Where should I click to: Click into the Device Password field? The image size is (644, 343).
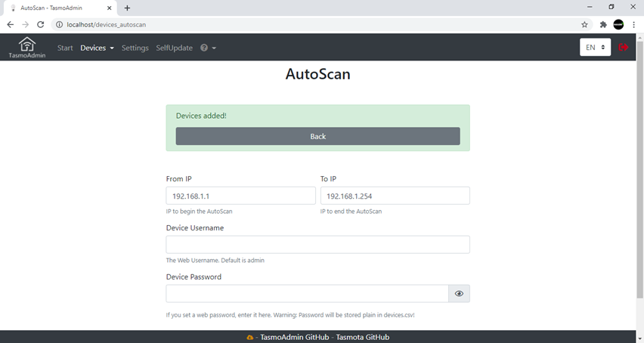(307, 293)
